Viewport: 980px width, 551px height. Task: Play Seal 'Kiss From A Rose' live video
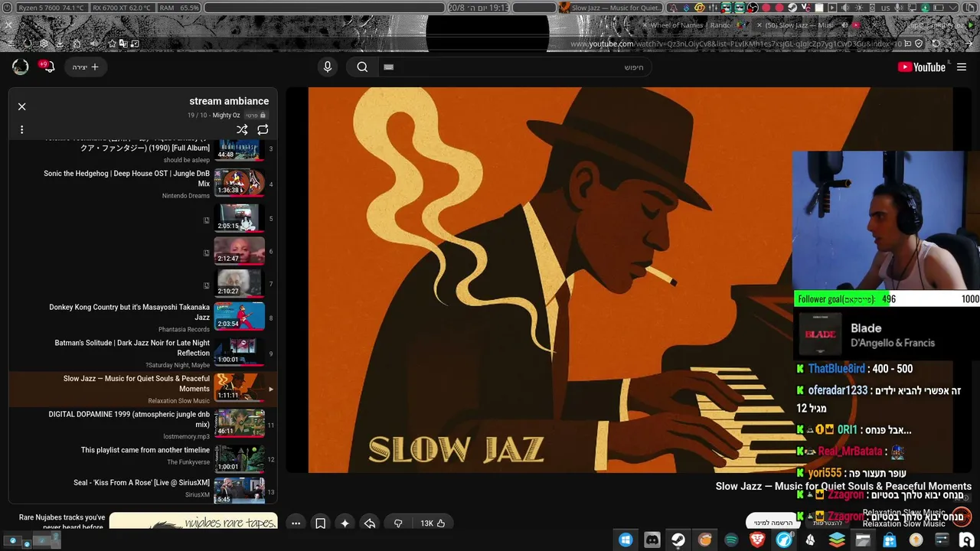pos(142,490)
